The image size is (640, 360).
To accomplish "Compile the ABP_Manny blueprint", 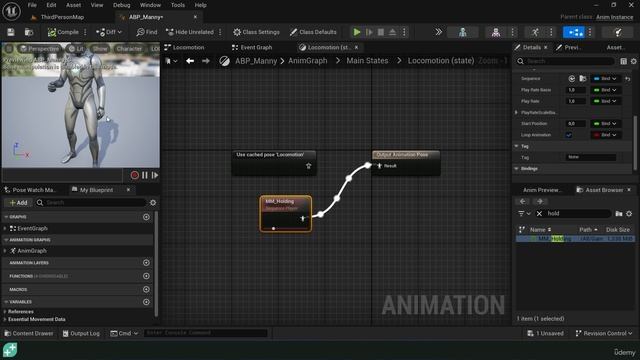I will 63,32.
